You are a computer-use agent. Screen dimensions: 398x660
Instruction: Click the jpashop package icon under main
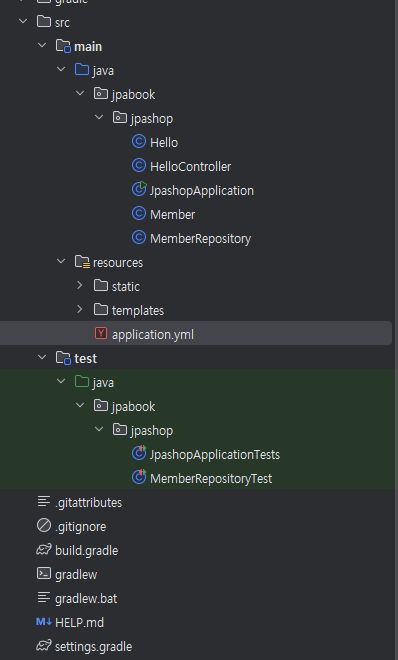(119, 117)
